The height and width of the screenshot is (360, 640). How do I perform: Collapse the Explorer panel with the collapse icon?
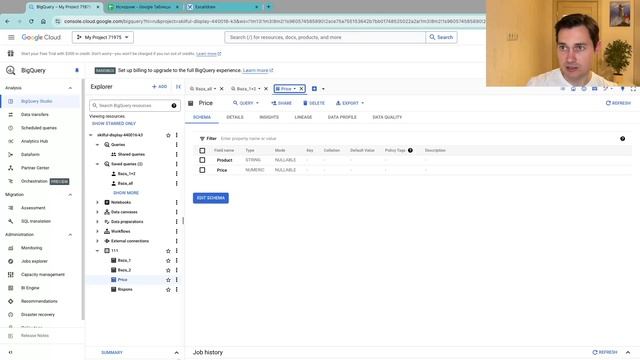[x=178, y=87]
